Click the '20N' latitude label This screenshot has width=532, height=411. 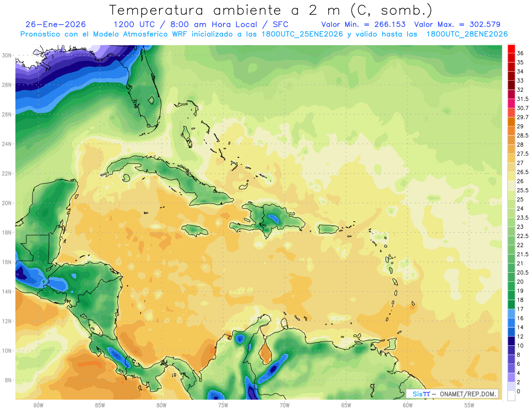pos(7,203)
